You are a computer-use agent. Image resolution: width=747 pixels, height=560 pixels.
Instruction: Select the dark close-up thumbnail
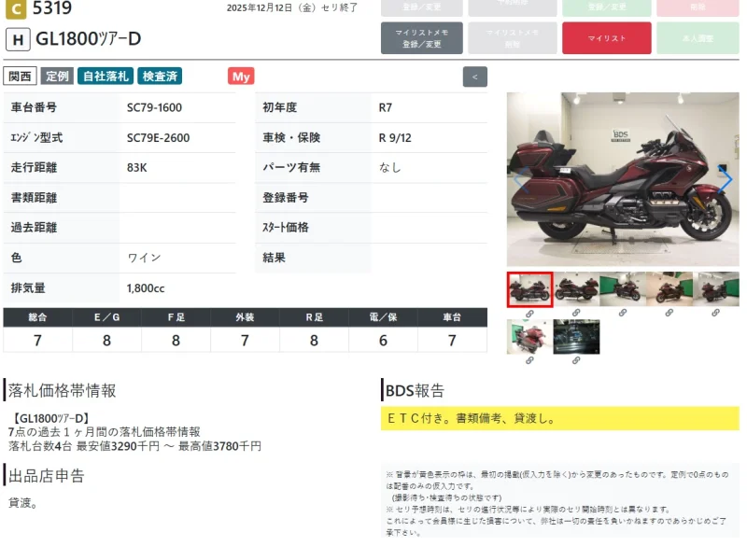pos(576,337)
